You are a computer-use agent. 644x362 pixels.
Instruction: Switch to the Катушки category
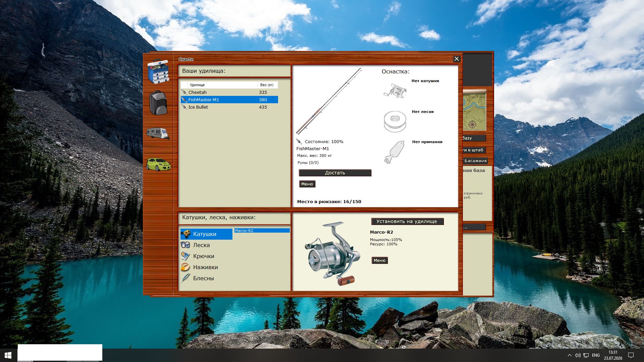point(206,234)
